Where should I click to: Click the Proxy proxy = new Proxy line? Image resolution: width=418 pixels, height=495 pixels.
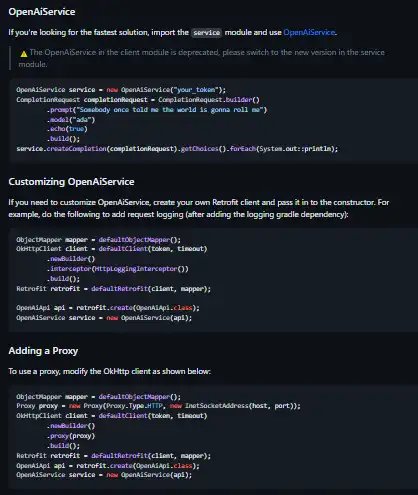pyautogui.click(x=158, y=406)
